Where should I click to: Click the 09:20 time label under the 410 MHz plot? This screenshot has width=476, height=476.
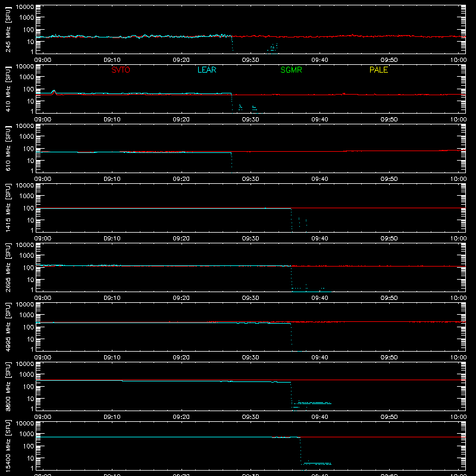(x=181, y=120)
